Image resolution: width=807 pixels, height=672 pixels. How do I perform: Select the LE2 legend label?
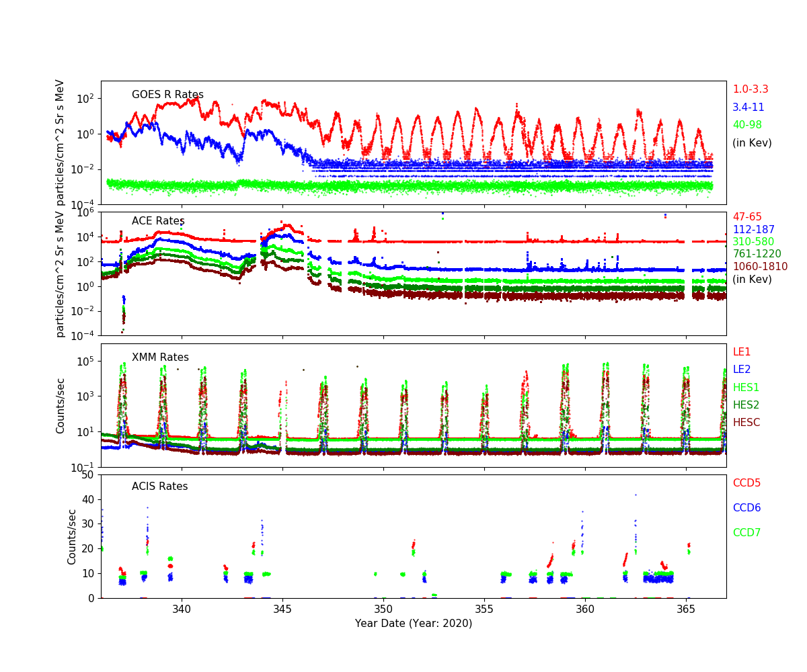click(x=741, y=370)
